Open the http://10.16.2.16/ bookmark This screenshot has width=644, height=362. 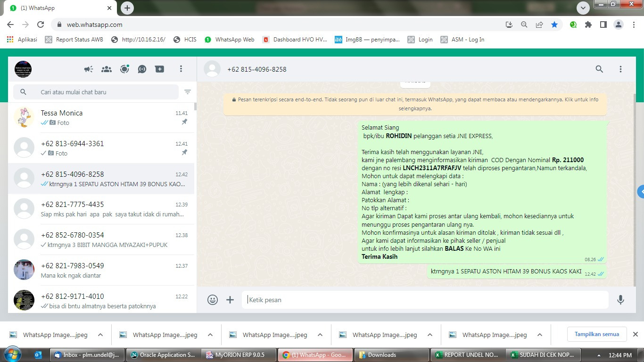pos(138,40)
